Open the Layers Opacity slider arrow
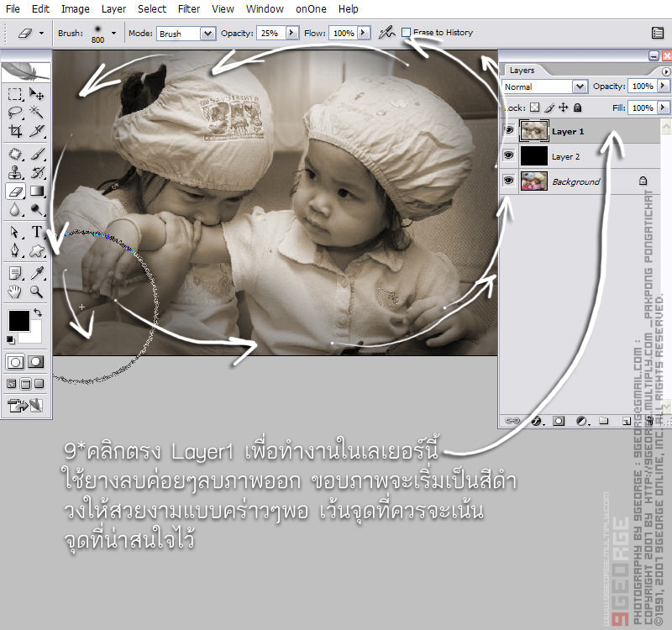This screenshot has width=672, height=630. pyautogui.click(x=663, y=87)
